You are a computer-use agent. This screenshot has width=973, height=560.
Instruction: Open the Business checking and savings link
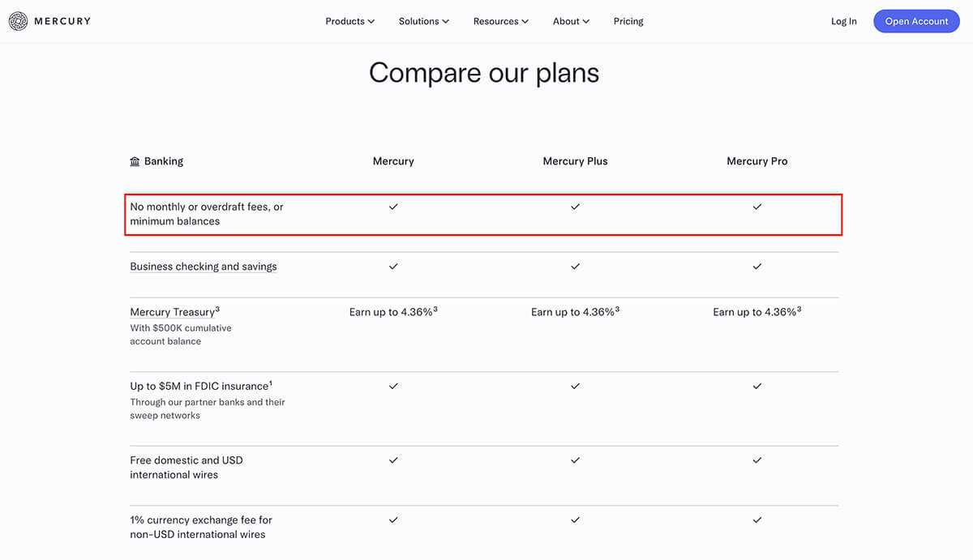click(x=204, y=267)
